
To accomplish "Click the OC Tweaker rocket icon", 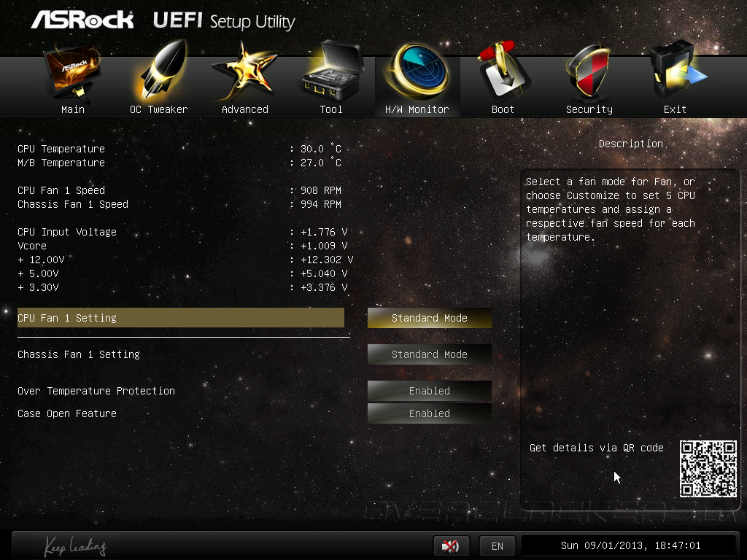I will [x=160, y=69].
